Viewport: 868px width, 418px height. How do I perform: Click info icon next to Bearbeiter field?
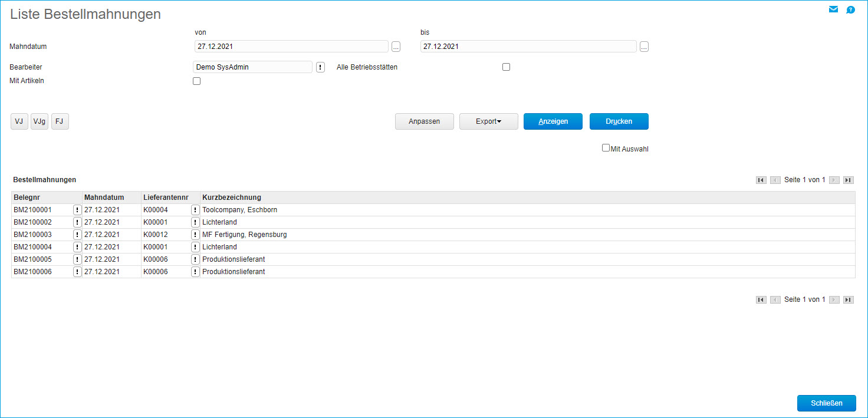pyautogui.click(x=320, y=67)
